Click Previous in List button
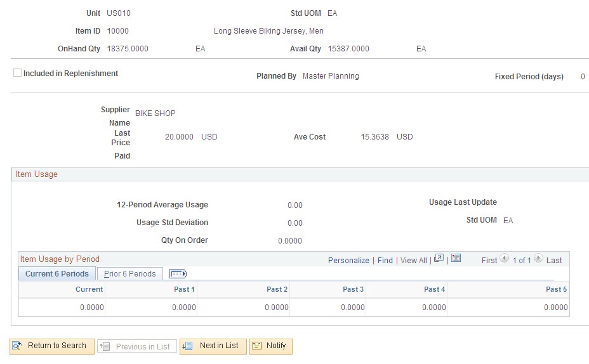The width and height of the screenshot is (589, 364). click(136, 346)
